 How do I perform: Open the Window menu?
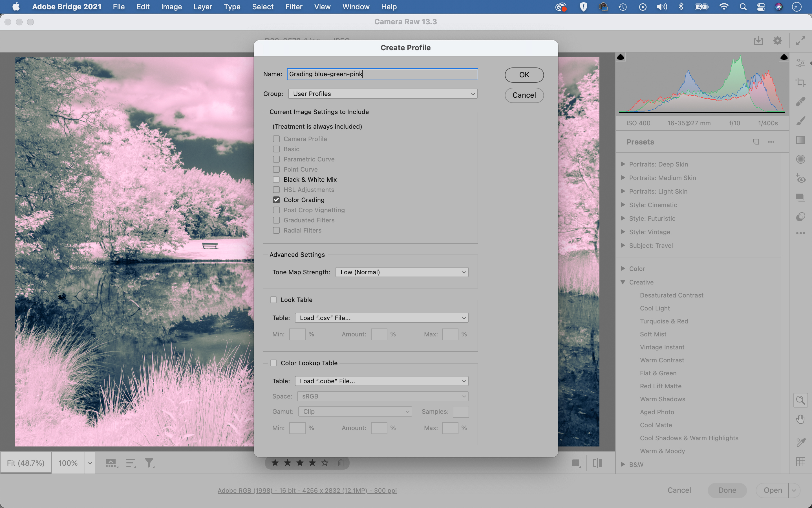(356, 7)
